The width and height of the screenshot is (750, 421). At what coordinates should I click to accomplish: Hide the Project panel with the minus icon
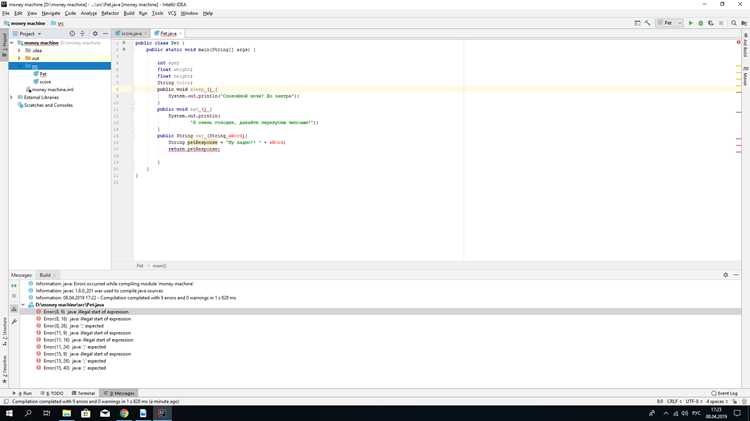[x=105, y=34]
